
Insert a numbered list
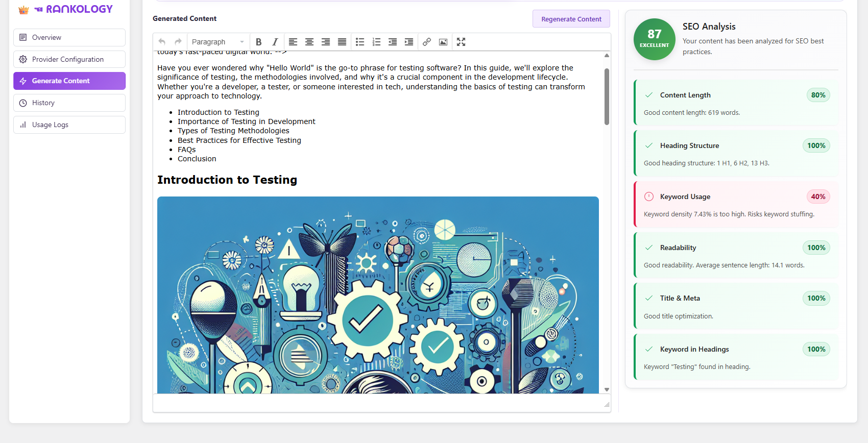[x=376, y=42]
